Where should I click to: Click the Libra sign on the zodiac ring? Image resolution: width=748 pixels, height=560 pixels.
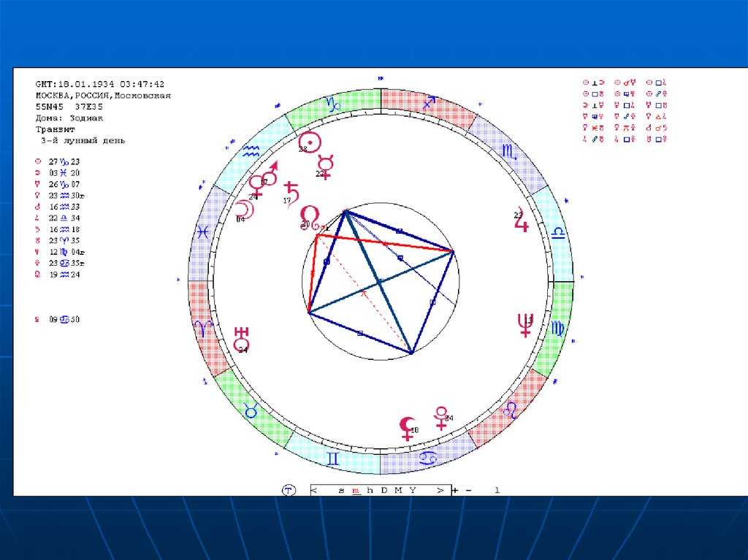(x=559, y=233)
